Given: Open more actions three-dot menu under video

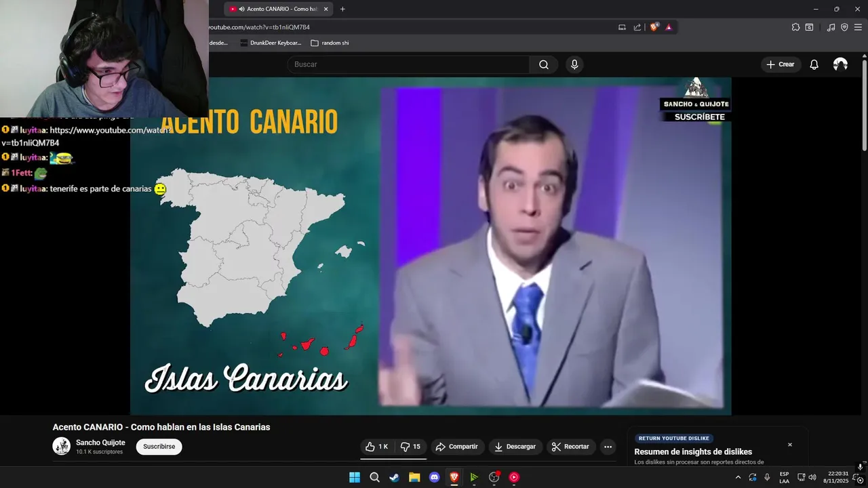Looking at the screenshot, I should tap(608, 447).
